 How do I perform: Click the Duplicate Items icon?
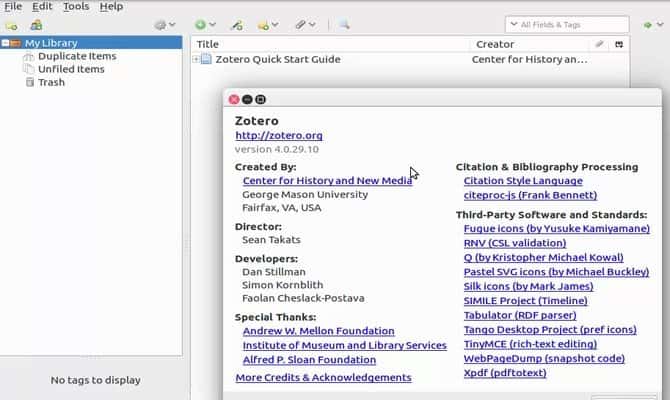pos(29,56)
